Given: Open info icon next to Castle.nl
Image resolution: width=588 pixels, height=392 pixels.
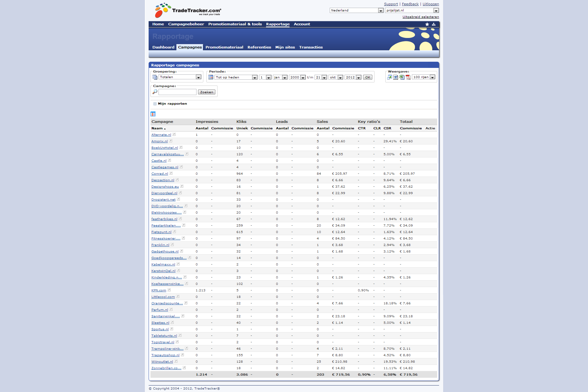Looking at the screenshot, I should point(169,160).
